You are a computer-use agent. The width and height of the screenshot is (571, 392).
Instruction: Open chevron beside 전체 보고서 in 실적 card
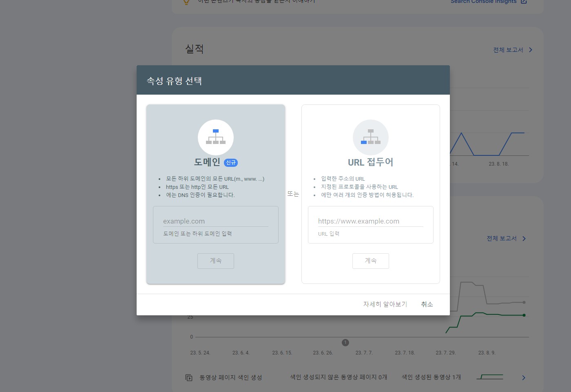tap(531, 50)
